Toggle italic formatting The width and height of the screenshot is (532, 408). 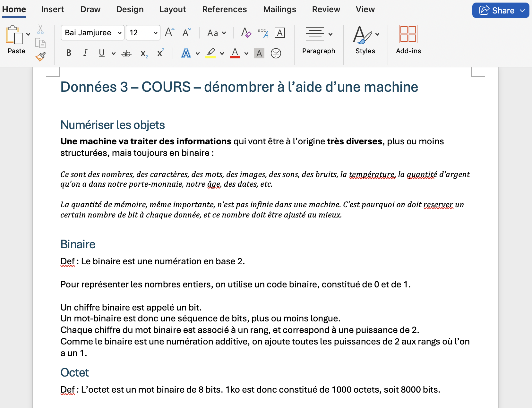coord(85,53)
